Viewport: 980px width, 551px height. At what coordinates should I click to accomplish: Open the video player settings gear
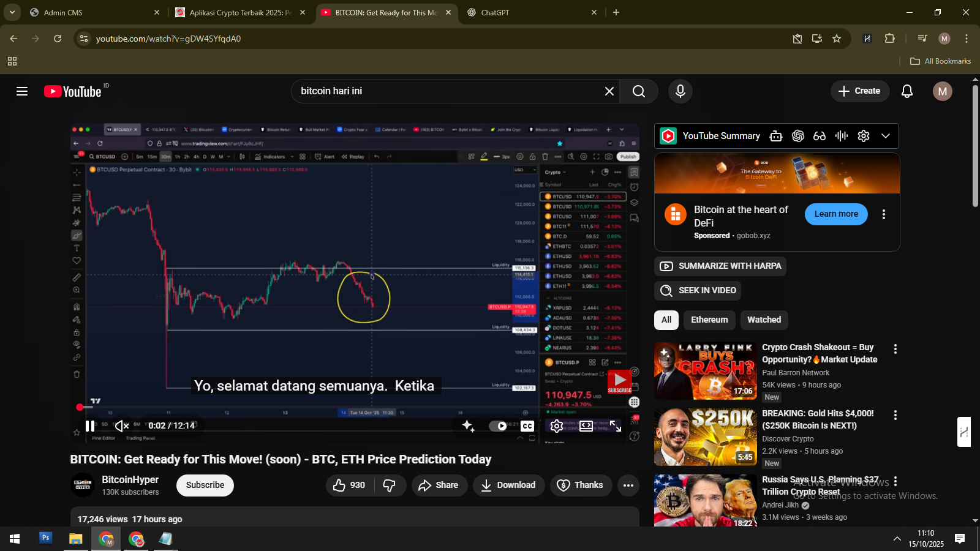pyautogui.click(x=556, y=426)
